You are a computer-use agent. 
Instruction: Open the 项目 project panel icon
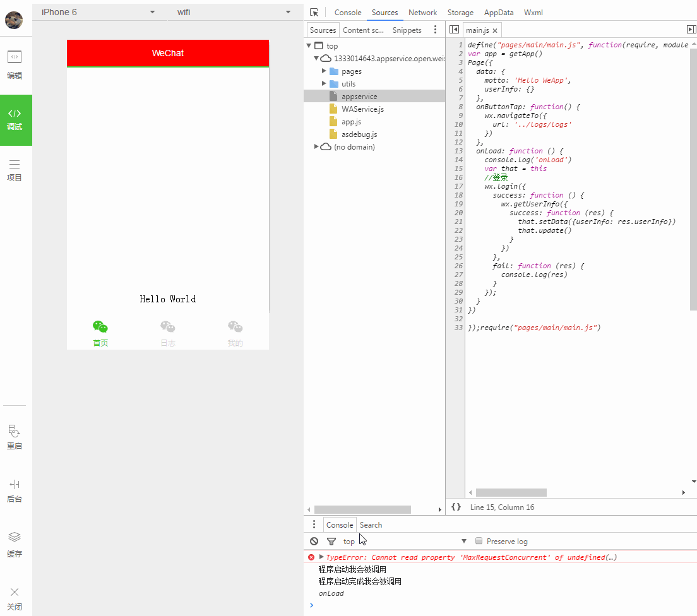[15, 164]
